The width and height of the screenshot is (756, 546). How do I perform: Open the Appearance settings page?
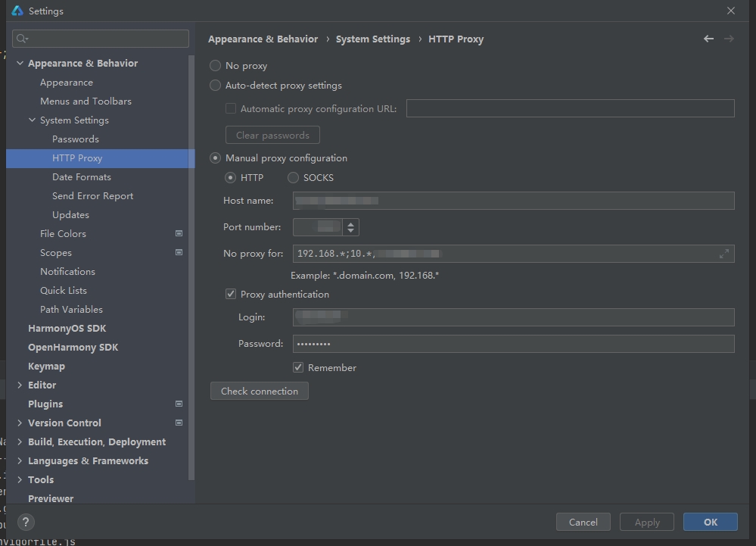(x=67, y=83)
